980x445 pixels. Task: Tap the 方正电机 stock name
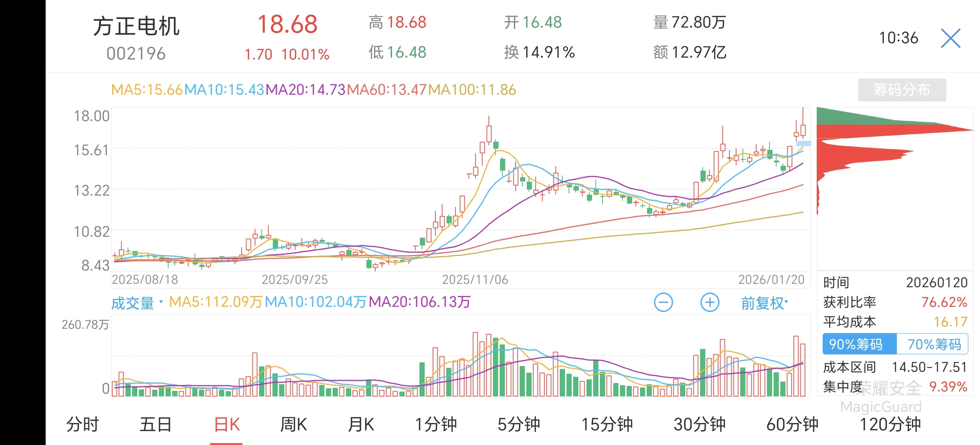point(136,27)
